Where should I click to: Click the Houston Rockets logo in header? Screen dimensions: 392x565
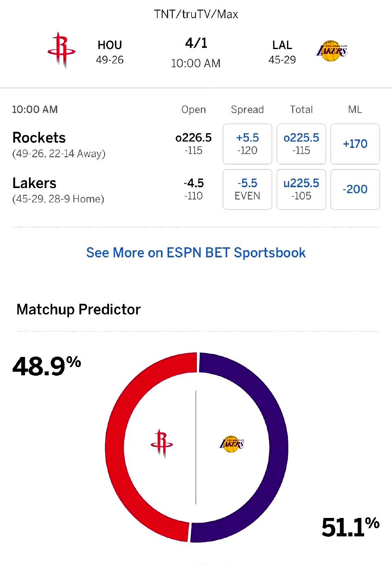[61, 50]
